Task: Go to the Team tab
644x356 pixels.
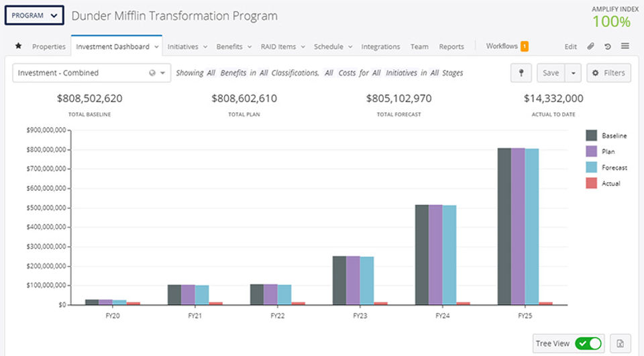Action: pos(419,46)
